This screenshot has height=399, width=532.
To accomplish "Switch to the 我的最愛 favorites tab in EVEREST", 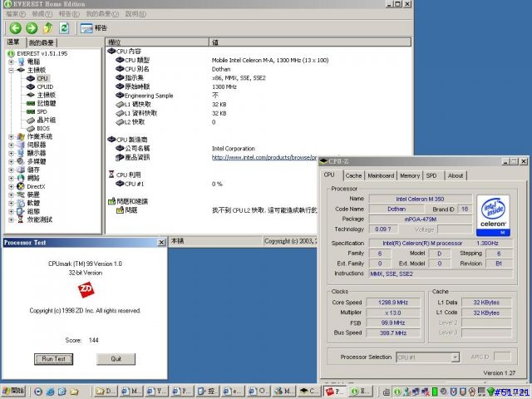I will click(42, 42).
